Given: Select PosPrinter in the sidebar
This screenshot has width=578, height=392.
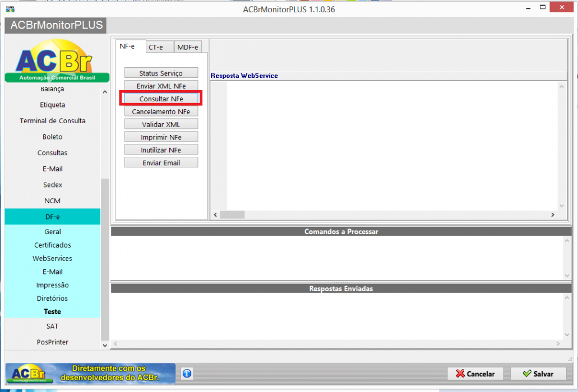Looking at the screenshot, I should [52, 342].
